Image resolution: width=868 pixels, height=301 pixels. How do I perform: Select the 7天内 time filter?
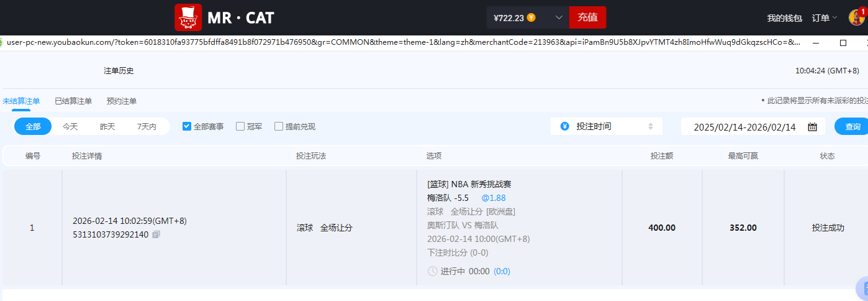click(147, 126)
